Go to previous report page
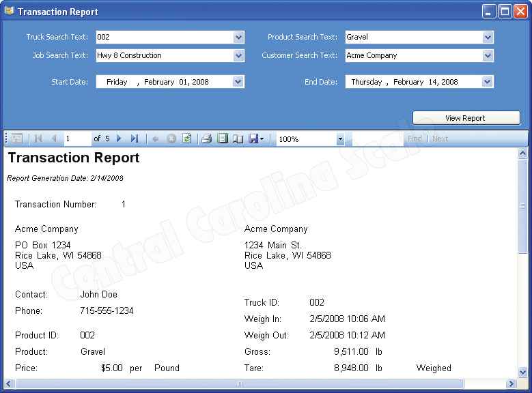 click(x=54, y=139)
